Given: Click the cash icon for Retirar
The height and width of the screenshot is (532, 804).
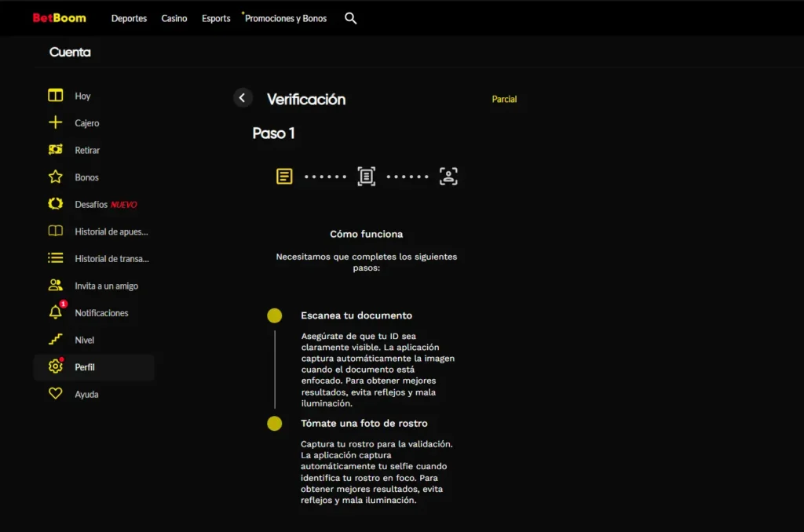Looking at the screenshot, I should click(56, 149).
